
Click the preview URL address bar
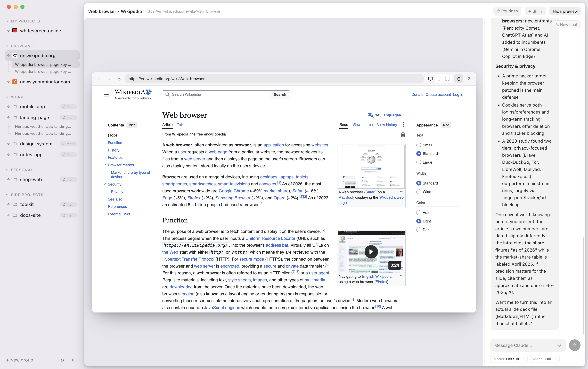[x=274, y=79]
